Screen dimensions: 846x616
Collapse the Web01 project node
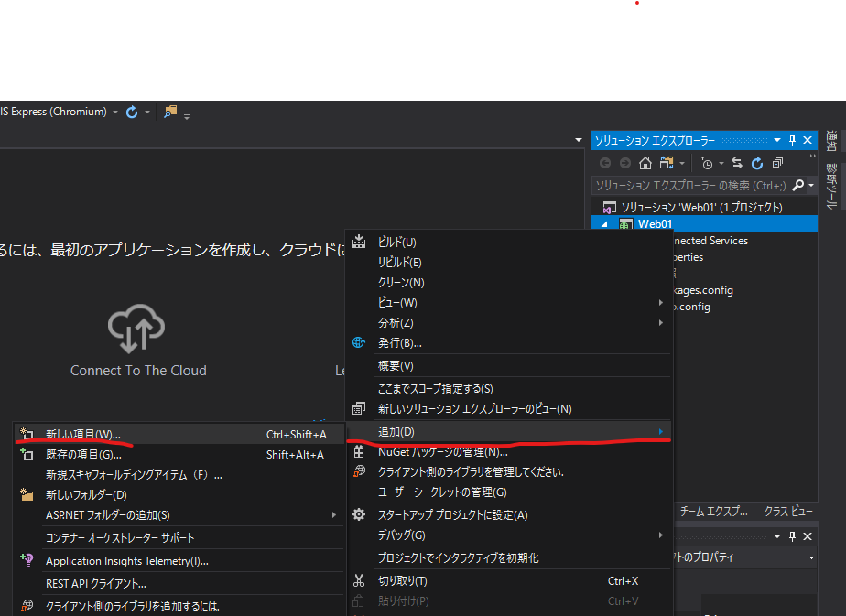(604, 224)
